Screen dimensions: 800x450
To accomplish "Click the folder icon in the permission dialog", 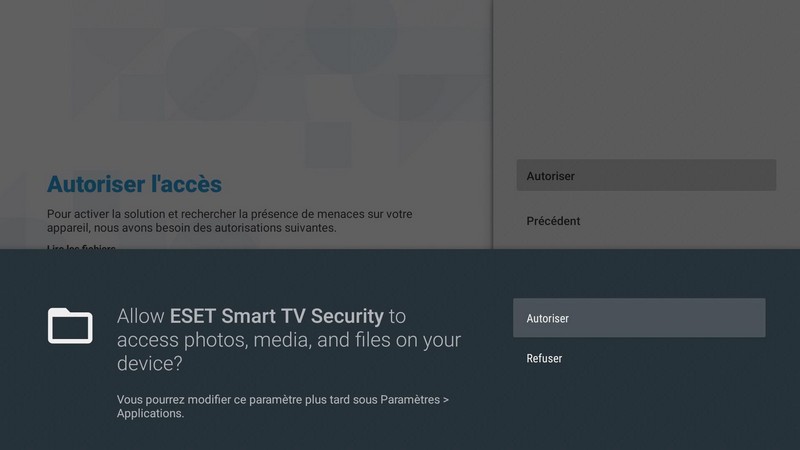I will (70, 326).
